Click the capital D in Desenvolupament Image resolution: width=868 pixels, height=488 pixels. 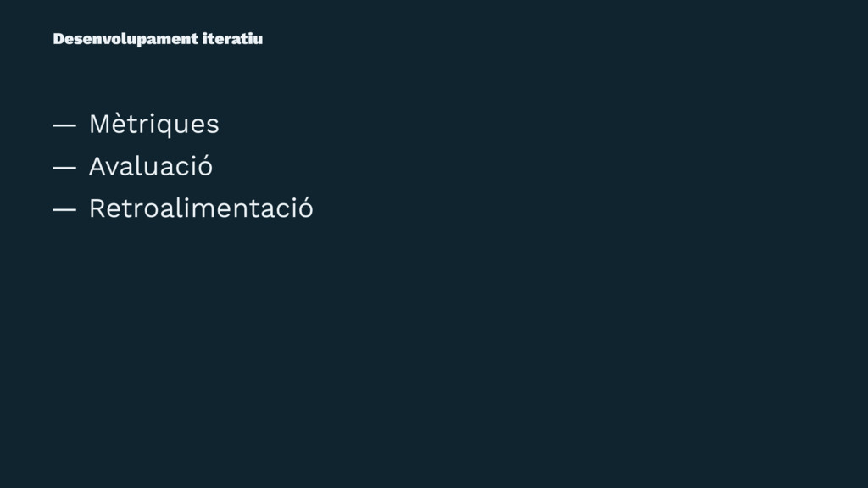coord(59,39)
